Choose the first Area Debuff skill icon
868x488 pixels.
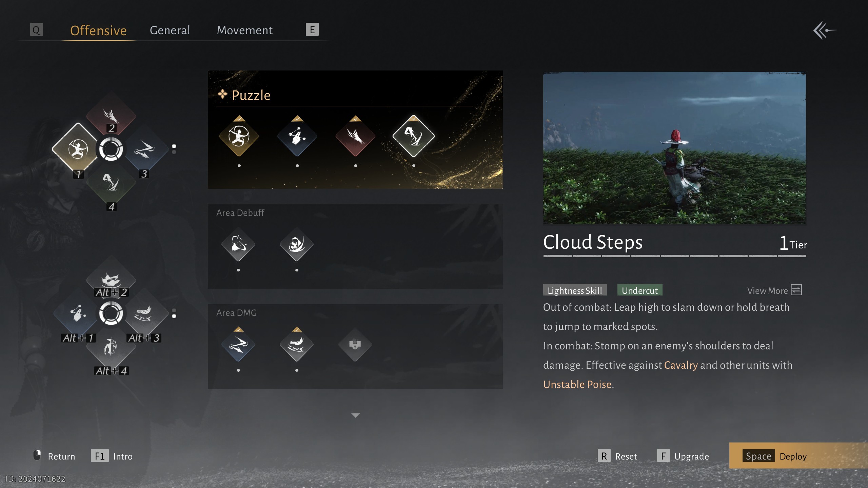[x=238, y=244]
